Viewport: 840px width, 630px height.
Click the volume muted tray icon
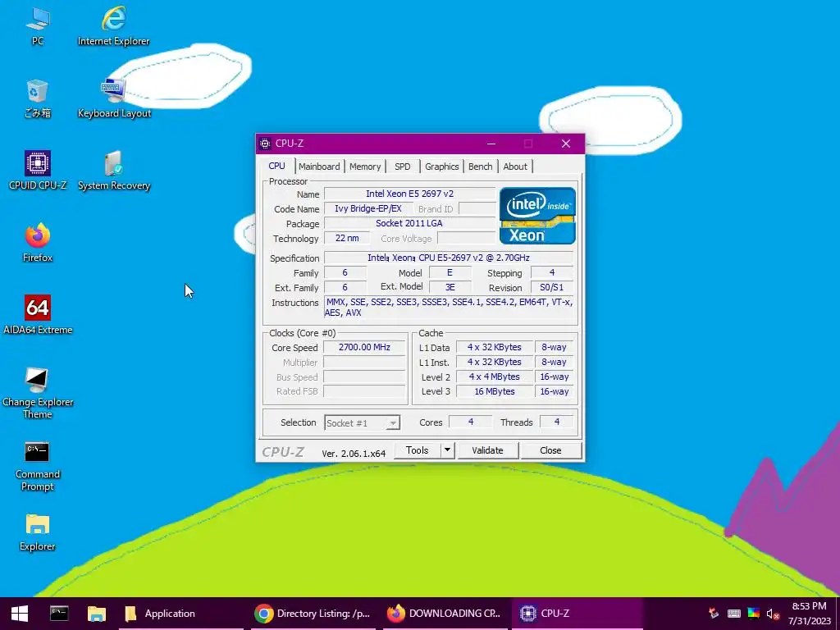click(x=772, y=614)
